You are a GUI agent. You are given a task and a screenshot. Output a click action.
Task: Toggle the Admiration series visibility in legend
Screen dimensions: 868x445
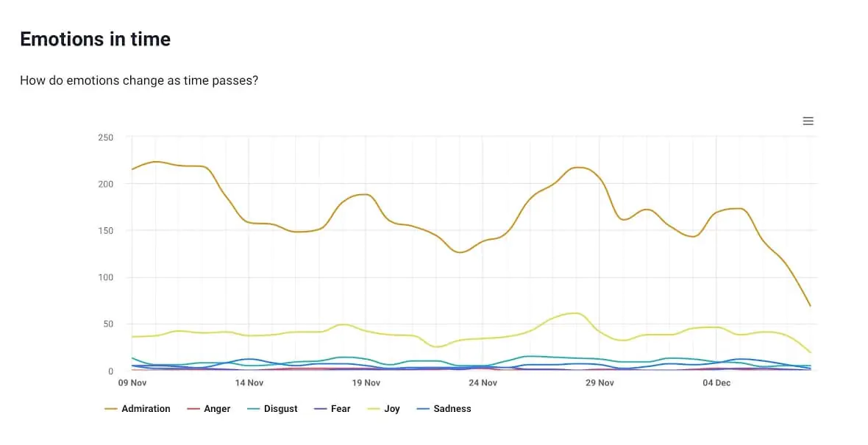(145, 408)
